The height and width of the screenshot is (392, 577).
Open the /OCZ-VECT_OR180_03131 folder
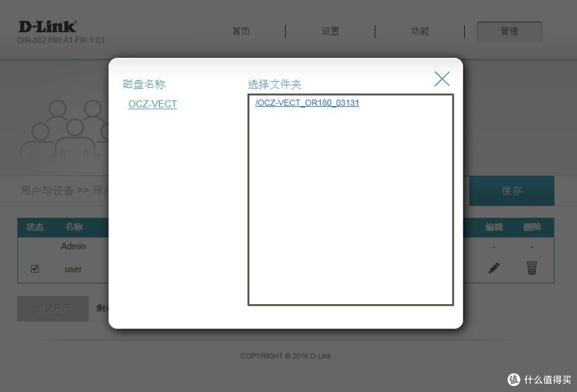(x=307, y=103)
